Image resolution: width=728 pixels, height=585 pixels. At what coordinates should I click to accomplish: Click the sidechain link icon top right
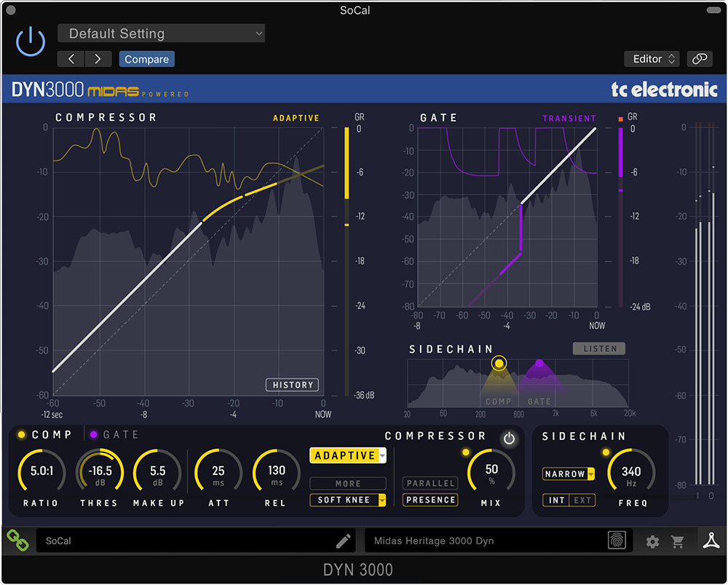click(x=699, y=59)
